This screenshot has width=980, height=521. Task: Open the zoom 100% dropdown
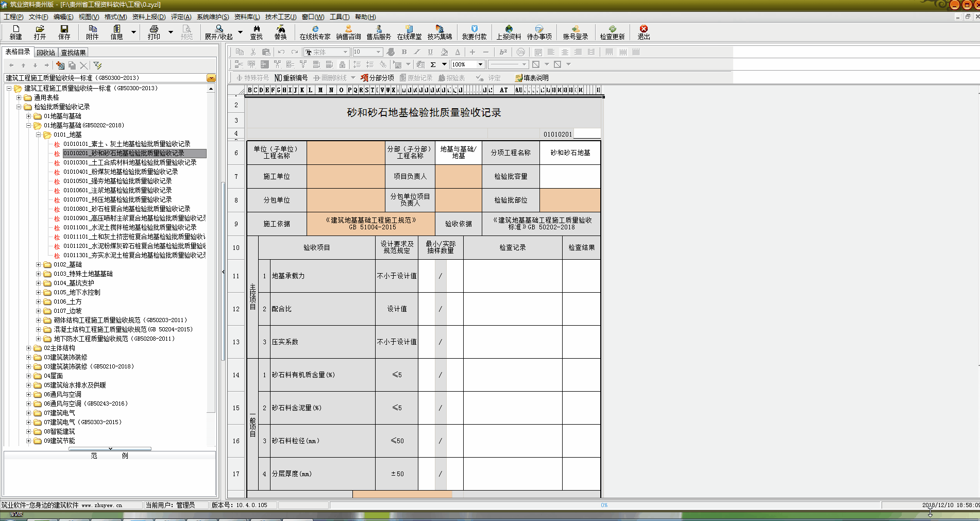[480, 64]
